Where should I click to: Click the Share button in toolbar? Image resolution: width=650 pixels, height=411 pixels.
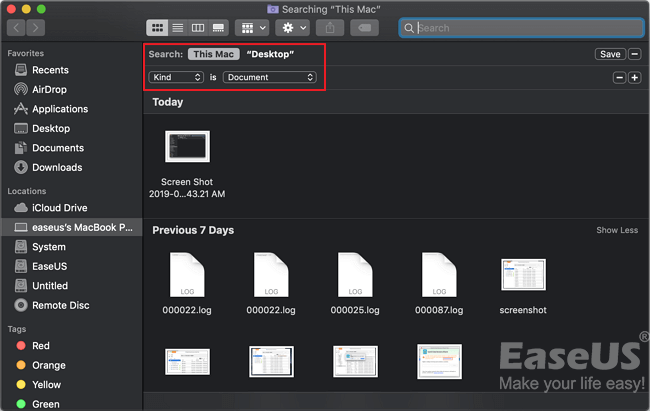pyautogui.click(x=333, y=28)
